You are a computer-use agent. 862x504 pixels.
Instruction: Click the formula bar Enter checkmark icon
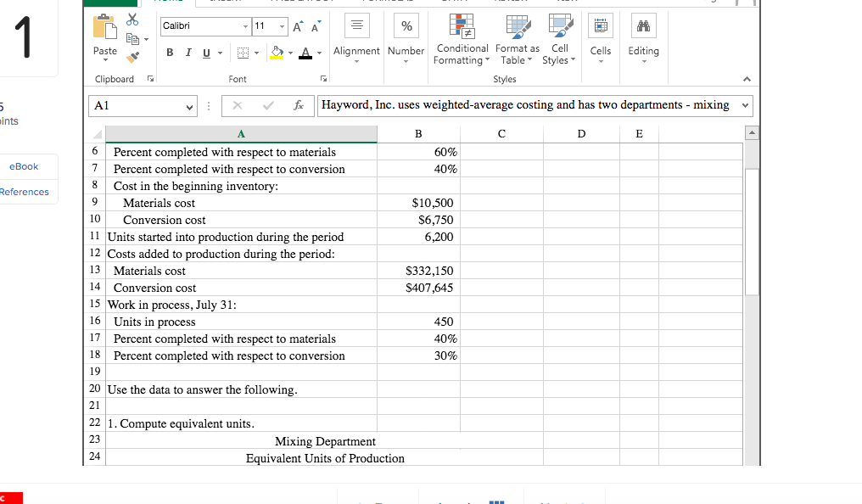pos(268,105)
